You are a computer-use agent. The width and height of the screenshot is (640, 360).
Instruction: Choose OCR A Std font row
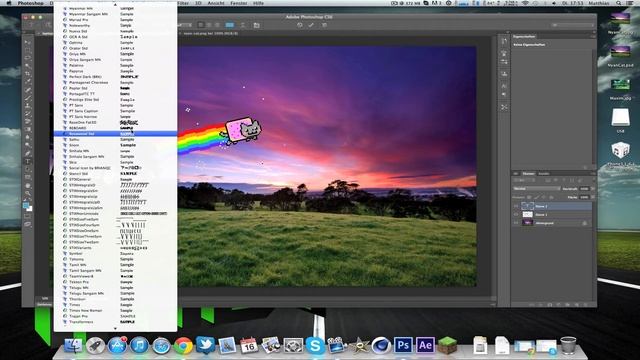point(116,37)
